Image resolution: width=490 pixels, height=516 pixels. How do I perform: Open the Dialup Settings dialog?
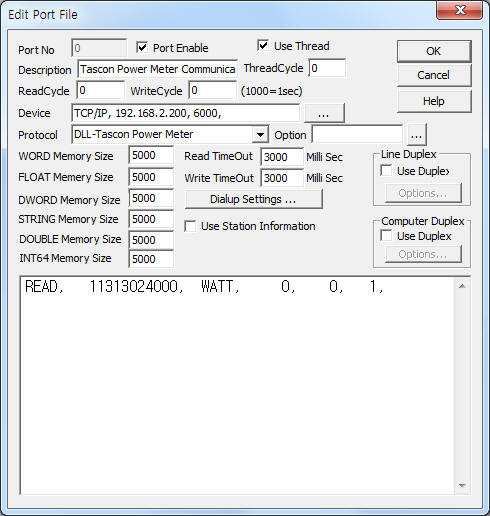pyautogui.click(x=253, y=199)
